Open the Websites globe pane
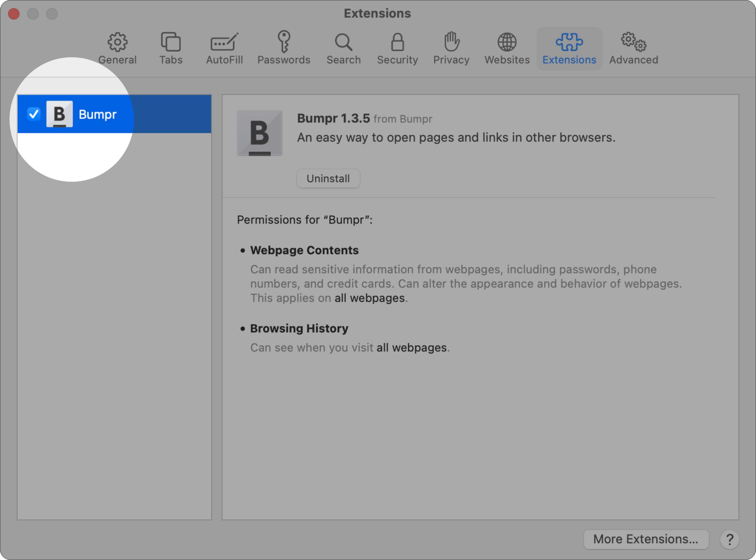Viewport: 756px width, 560px height. [507, 48]
